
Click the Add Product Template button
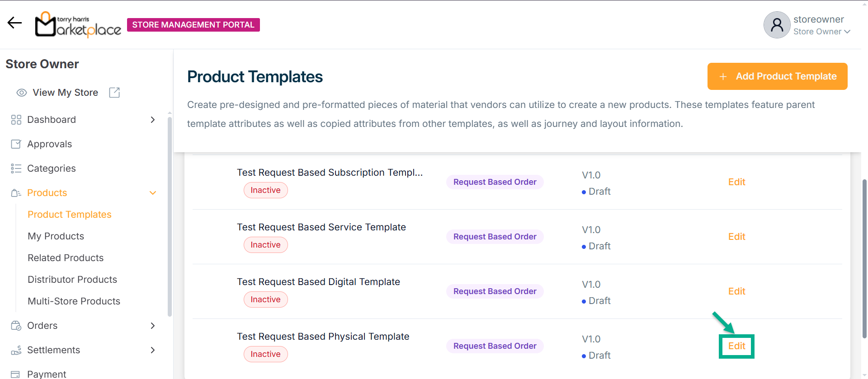(777, 76)
